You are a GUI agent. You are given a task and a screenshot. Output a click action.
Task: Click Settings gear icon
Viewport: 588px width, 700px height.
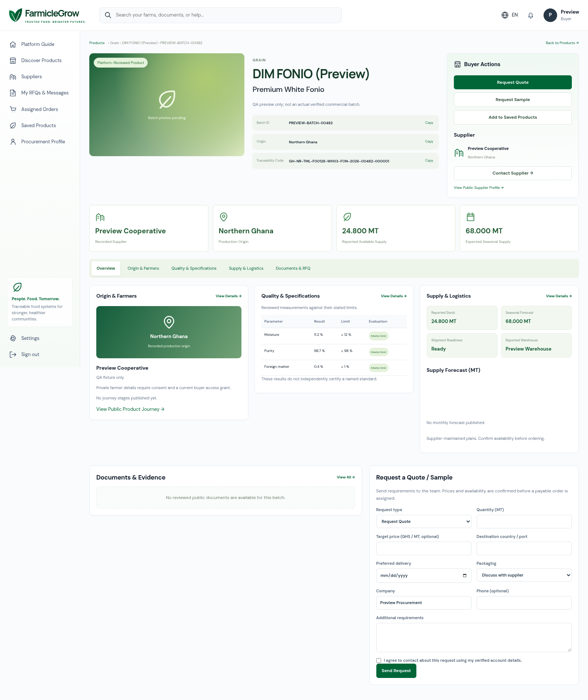pos(13,338)
